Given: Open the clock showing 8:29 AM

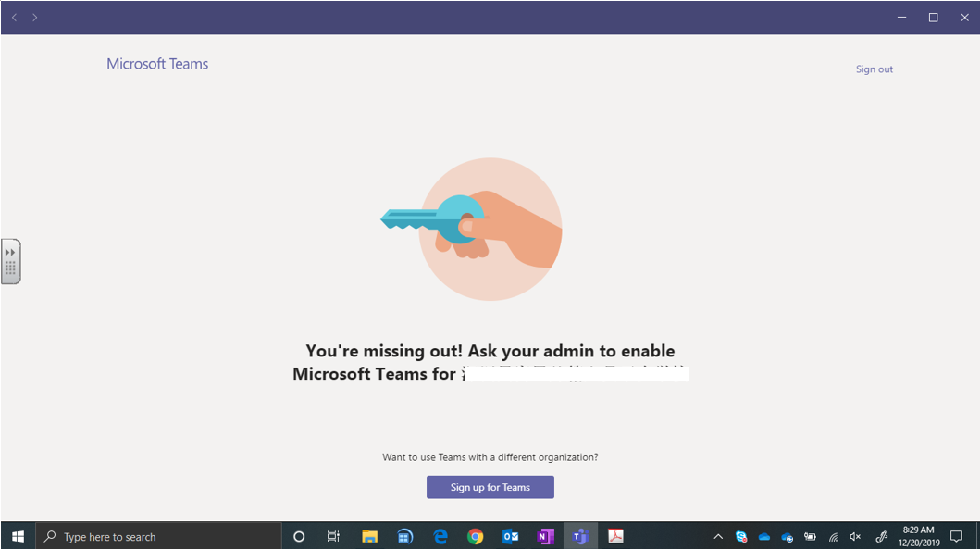Looking at the screenshot, I should click(919, 536).
